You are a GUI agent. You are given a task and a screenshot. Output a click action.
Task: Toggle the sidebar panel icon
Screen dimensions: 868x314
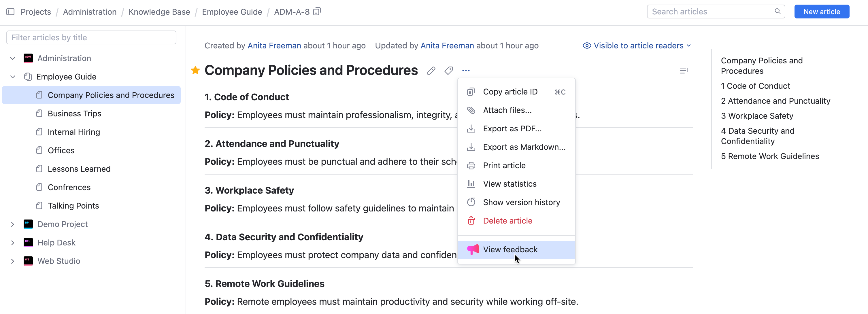pyautogui.click(x=10, y=12)
